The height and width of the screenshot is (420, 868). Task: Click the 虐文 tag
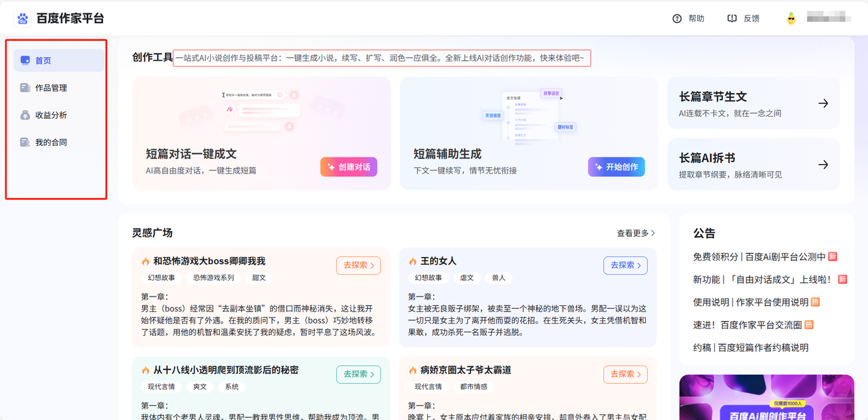click(467, 278)
